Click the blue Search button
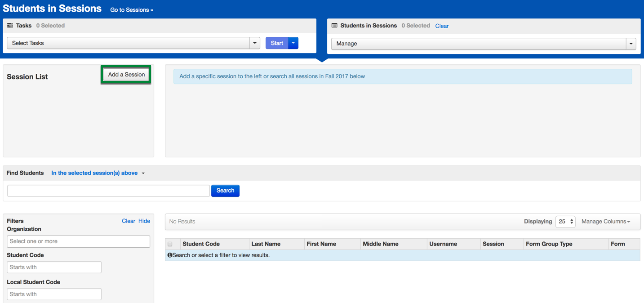 click(x=225, y=191)
